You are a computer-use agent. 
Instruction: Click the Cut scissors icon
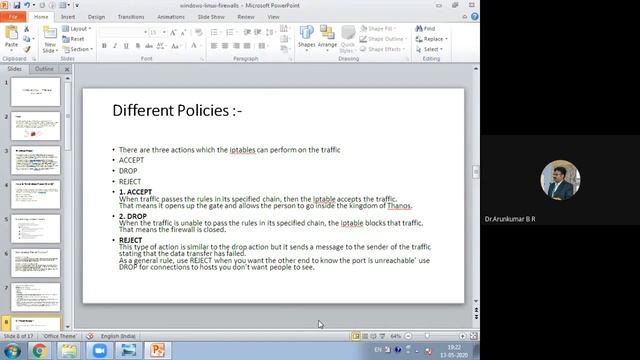point(27,29)
